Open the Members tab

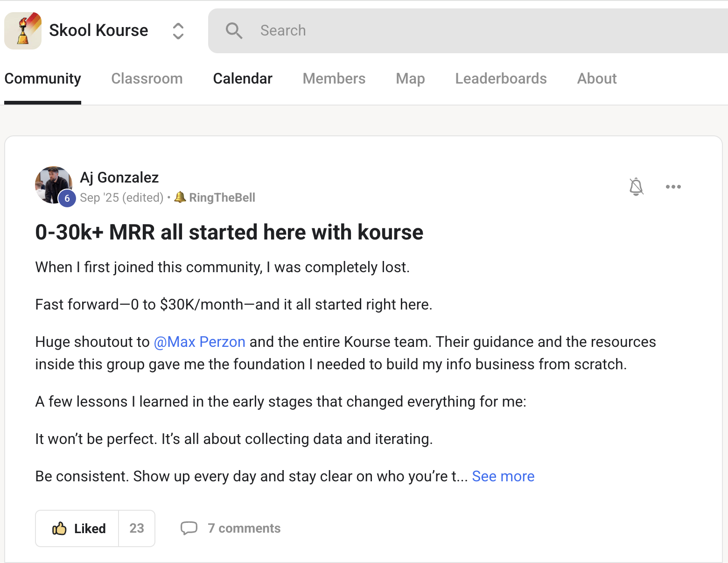point(334,78)
